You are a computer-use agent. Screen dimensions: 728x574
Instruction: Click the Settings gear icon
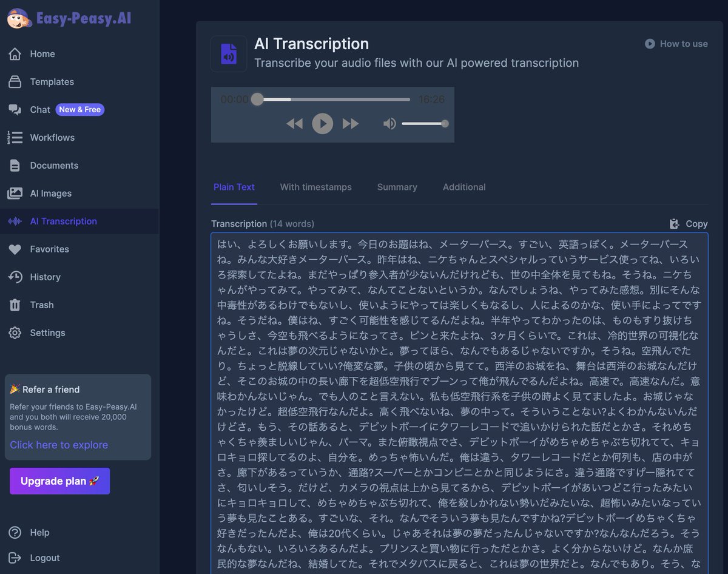pyautogui.click(x=15, y=333)
